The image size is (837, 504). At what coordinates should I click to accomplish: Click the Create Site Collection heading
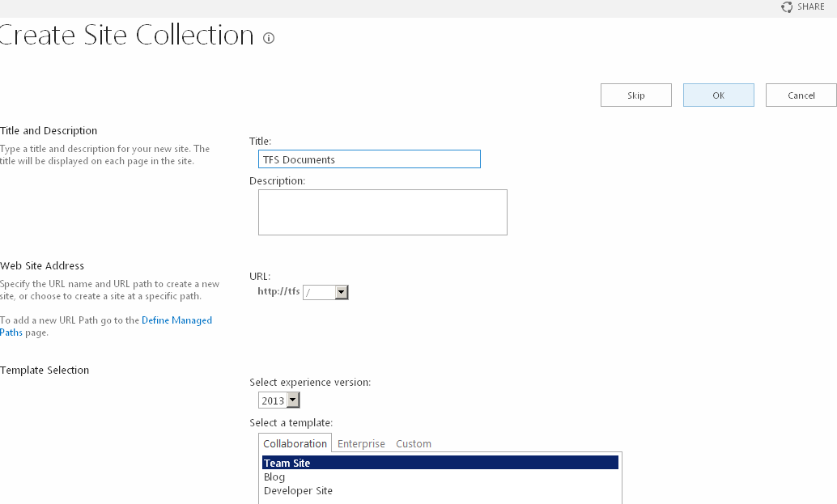127,35
